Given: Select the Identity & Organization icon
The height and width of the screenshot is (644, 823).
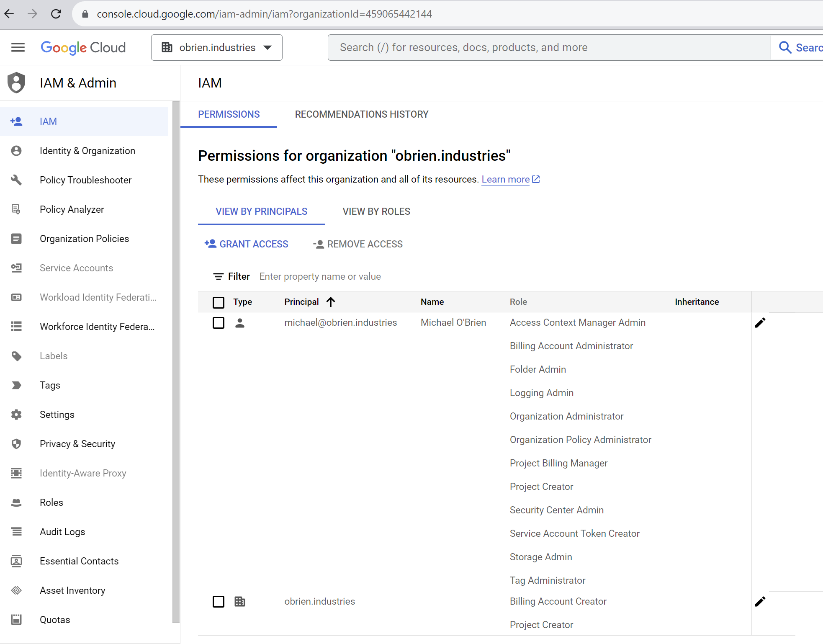Looking at the screenshot, I should pyautogui.click(x=17, y=151).
